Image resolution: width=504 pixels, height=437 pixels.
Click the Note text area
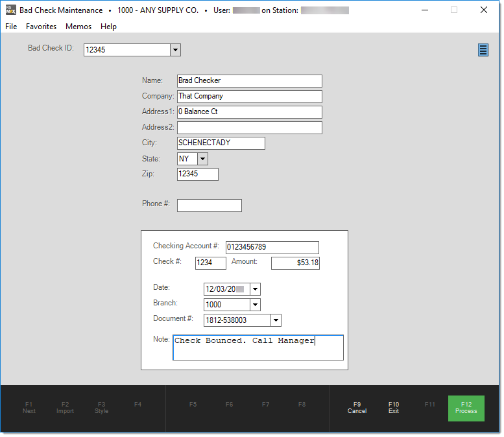pos(259,348)
